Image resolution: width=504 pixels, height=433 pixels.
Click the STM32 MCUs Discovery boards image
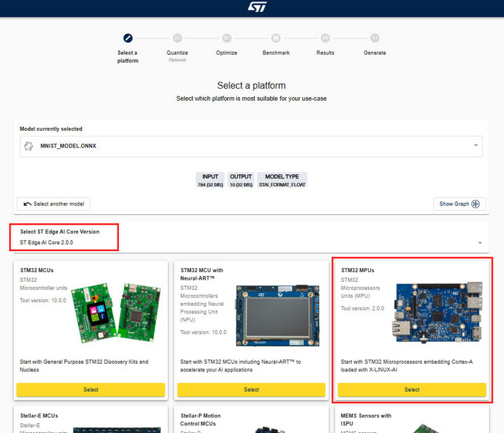[x=115, y=313]
